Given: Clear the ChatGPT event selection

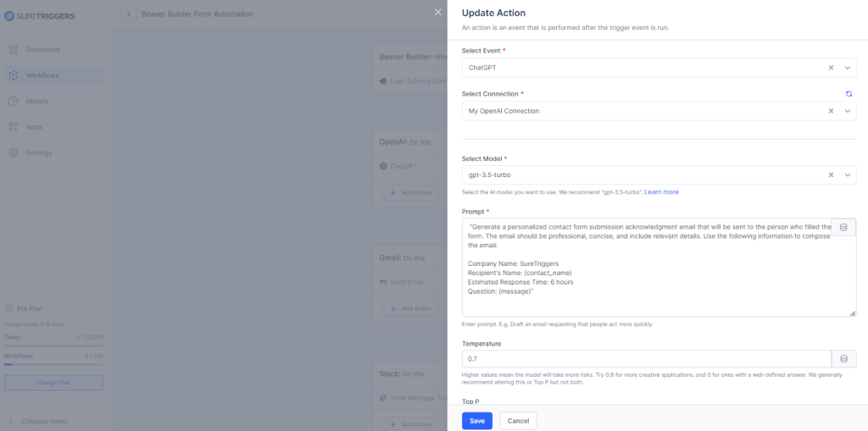Looking at the screenshot, I should coord(831,68).
